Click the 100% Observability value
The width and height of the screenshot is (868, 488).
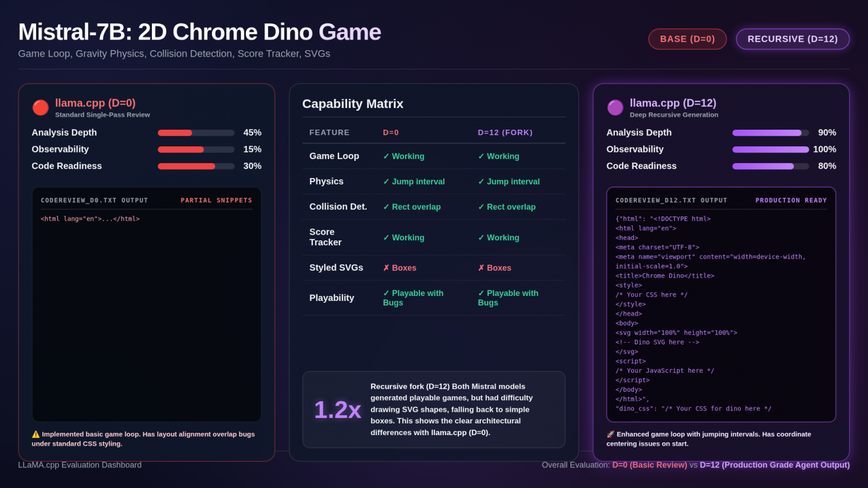point(825,150)
